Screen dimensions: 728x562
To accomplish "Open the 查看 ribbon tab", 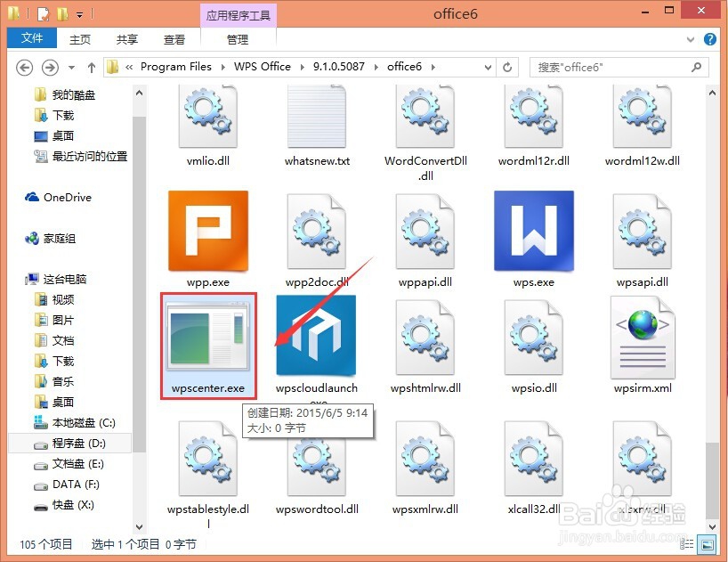I will click(x=174, y=39).
